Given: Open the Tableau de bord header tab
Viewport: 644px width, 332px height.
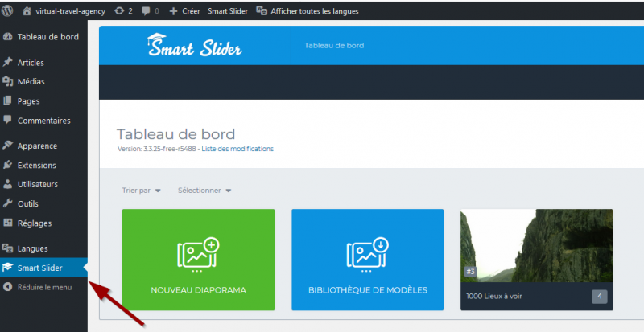Looking at the screenshot, I should click(334, 45).
